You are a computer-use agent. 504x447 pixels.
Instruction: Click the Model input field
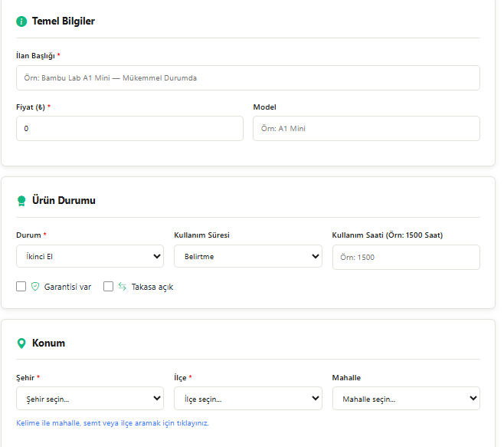[366, 128]
